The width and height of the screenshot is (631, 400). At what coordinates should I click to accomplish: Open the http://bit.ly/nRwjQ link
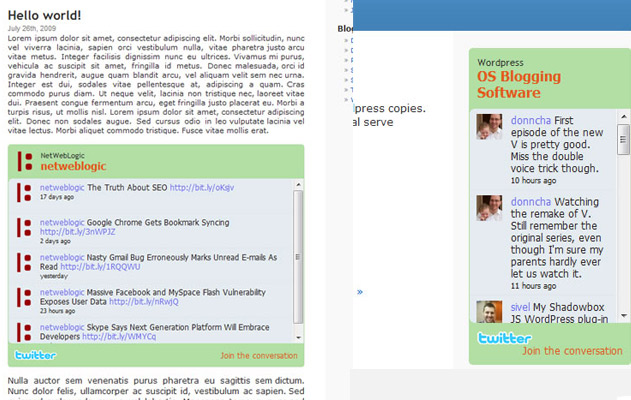144,302
